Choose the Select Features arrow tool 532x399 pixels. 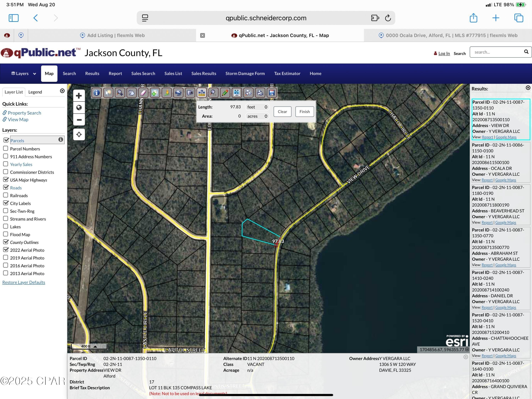point(108,93)
